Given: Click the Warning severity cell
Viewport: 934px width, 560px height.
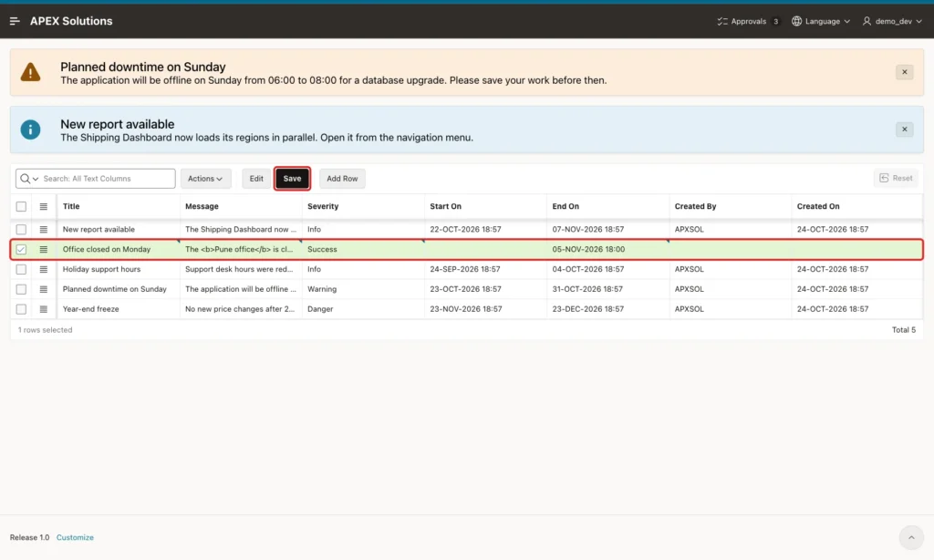Looking at the screenshot, I should pos(363,289).
